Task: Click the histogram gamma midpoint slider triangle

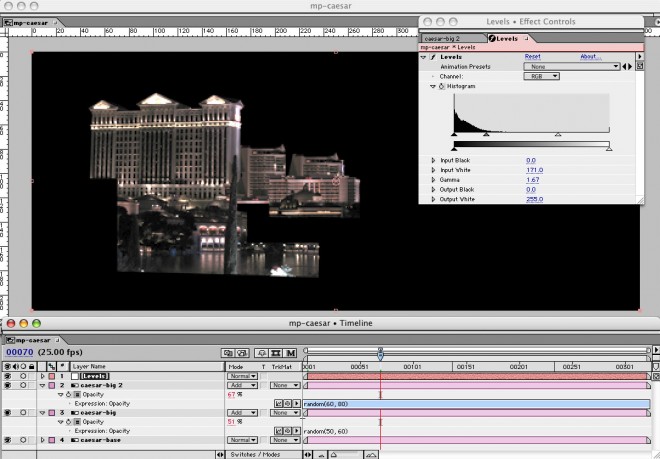Action: [x=486, y=133]
